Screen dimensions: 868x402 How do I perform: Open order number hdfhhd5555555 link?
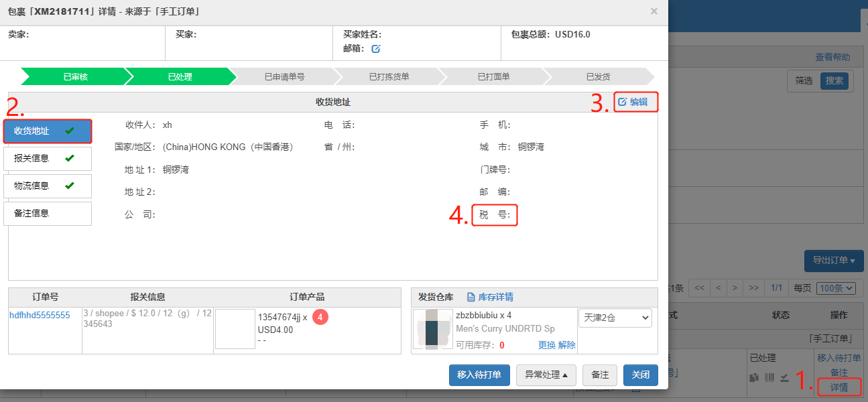(x=40, y=315)
